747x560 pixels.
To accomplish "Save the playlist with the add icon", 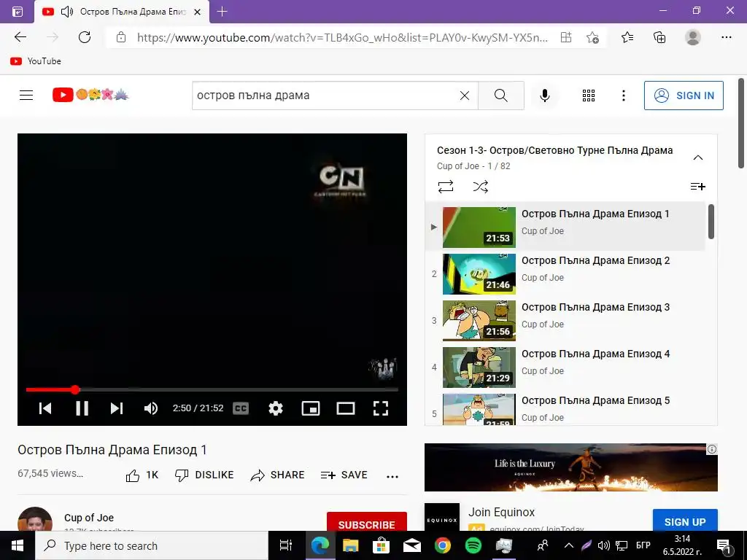I will tap(698, 187).
